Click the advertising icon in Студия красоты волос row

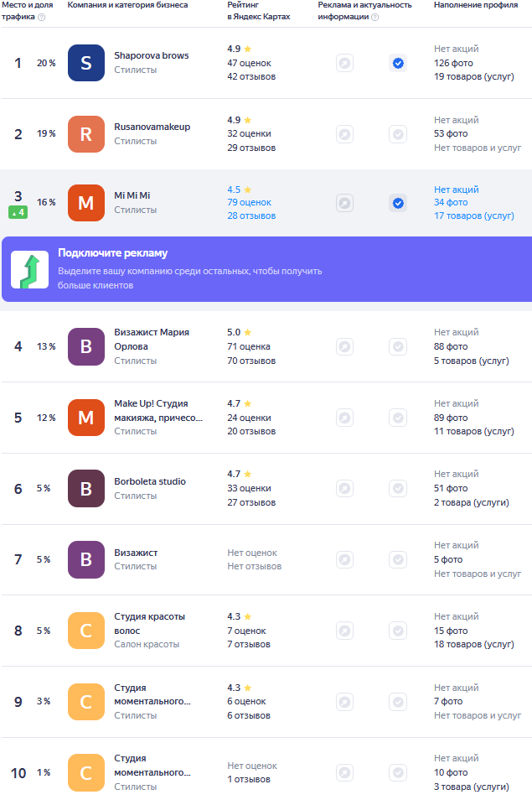tap(344, 631)
